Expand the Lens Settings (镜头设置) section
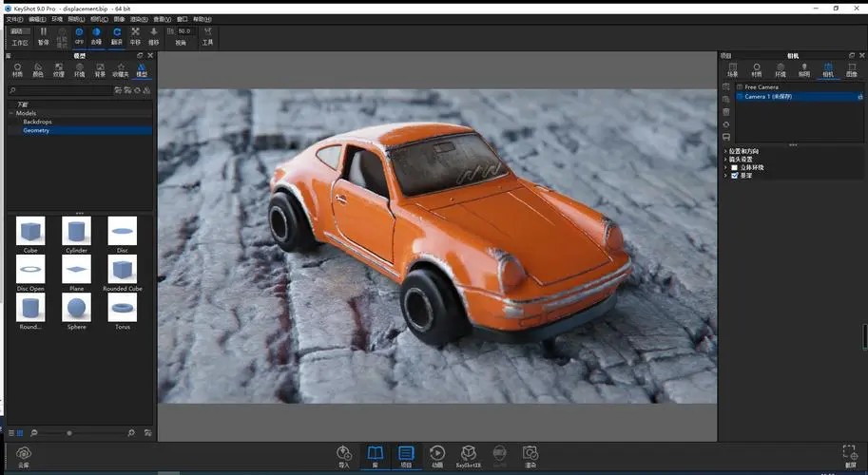868x475 pixels. (x=726, y=159)
